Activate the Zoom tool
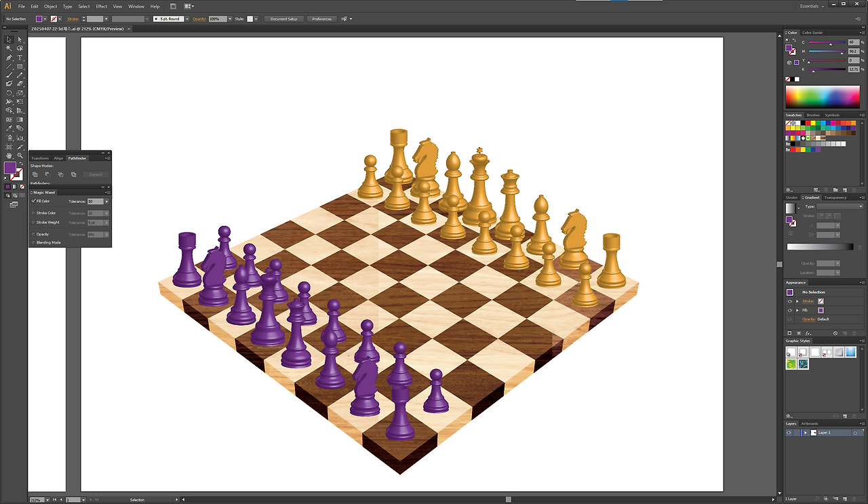Image resolution: width=868 pixels, height=504 pixels. click(x=20, y=155)
